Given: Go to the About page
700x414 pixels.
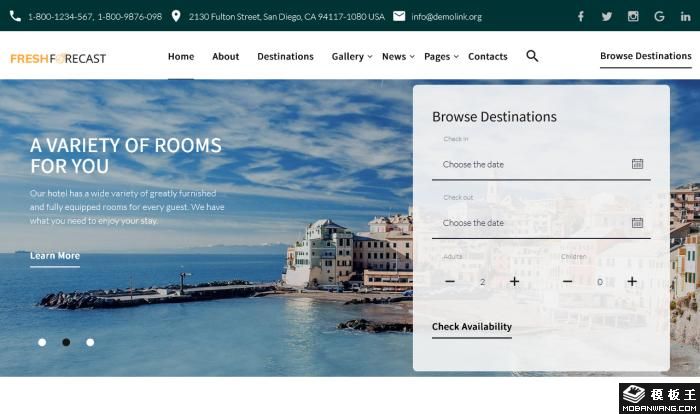Looking at the screenshot, I should pos(225,57).
